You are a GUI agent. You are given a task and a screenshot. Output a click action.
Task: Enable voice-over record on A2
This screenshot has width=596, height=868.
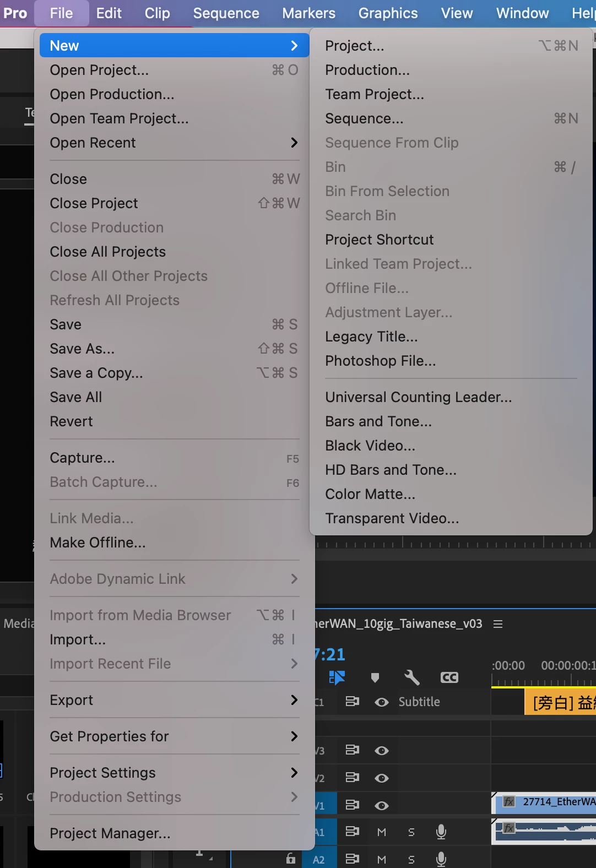click(441, 859)
